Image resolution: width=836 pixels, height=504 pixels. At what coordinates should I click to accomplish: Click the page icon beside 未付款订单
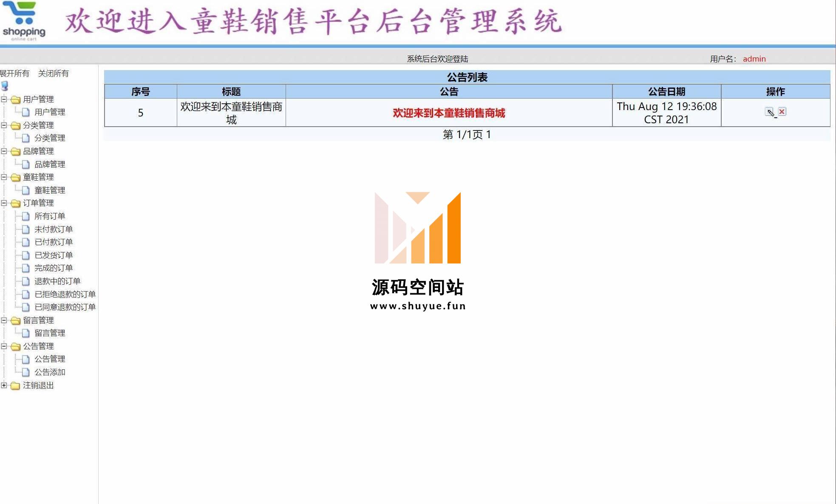[x=26, y=229]
